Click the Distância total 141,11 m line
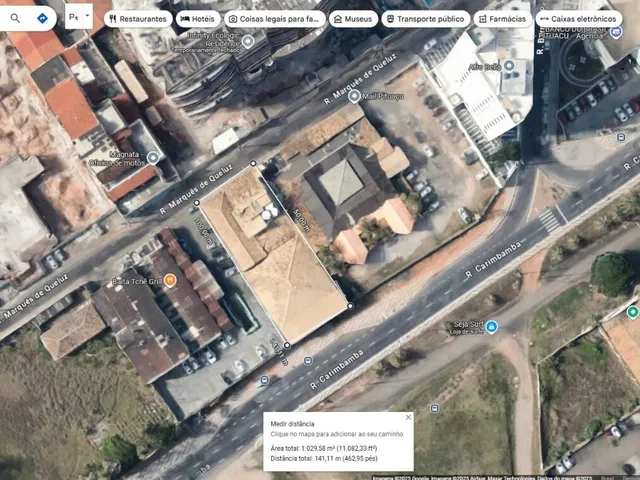640x480 pixels. coord(324,458)
